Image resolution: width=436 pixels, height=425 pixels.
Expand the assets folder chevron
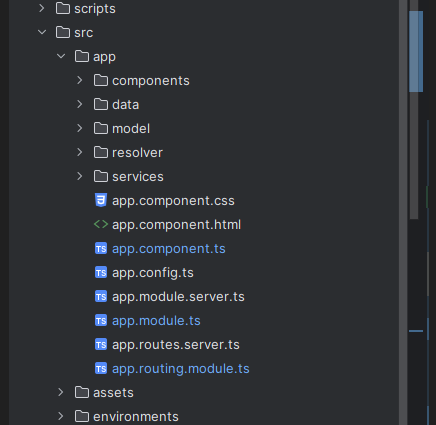coord(61,392)
